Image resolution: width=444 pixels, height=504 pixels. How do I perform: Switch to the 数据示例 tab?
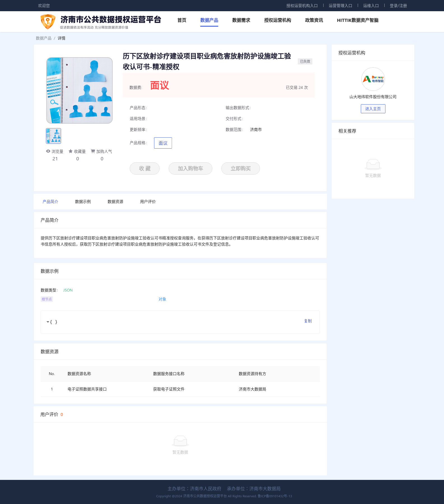[x=83, y=202]
